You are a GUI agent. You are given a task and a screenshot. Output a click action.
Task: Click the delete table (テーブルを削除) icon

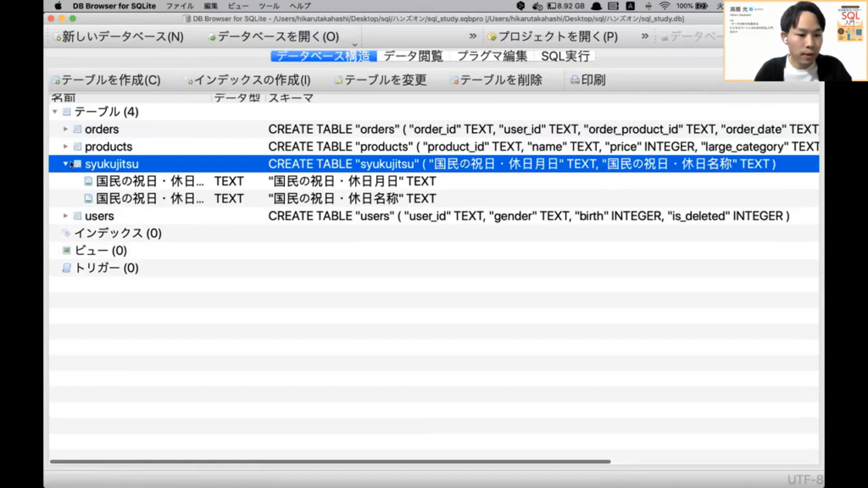[454, 80]
